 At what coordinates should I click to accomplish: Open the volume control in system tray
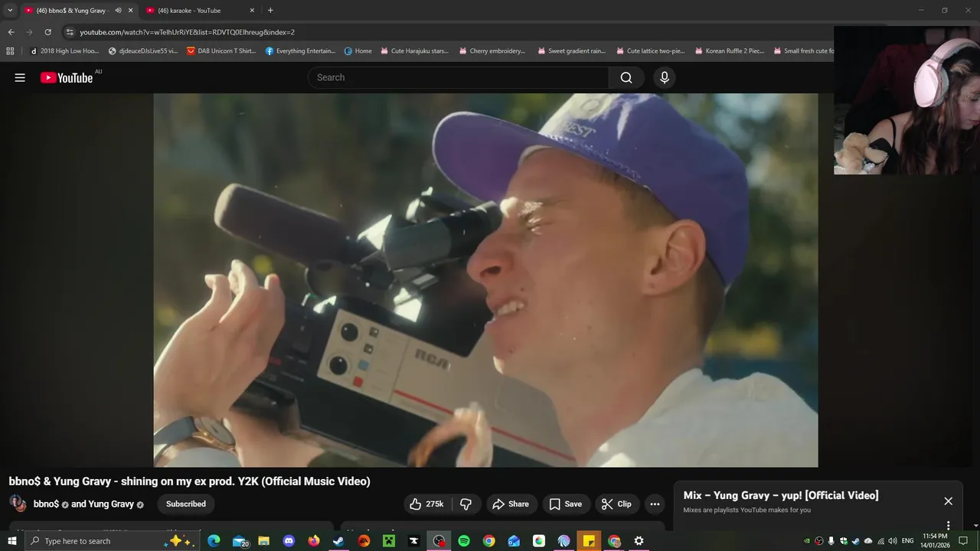point(893,541)
